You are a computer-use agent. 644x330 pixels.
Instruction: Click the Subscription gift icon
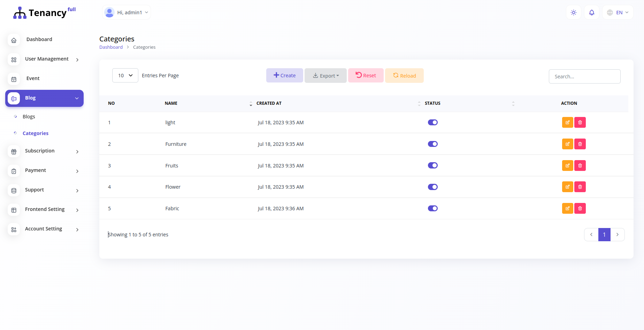(14, 151)
